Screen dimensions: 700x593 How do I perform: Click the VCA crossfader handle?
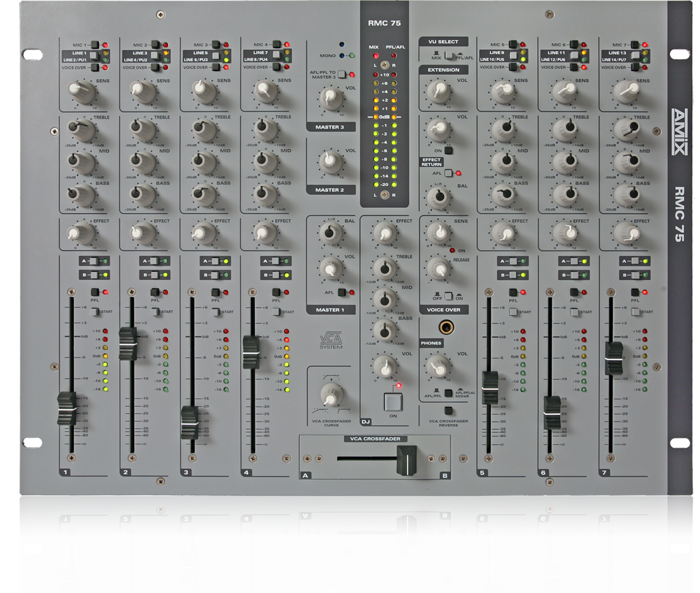pyautogui.click(x=408, y=462)
